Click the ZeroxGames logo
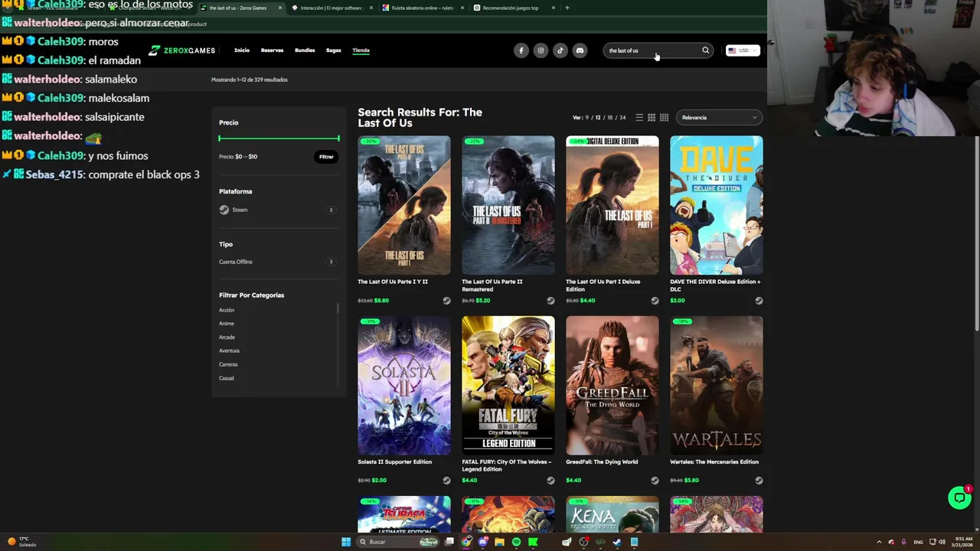Screen dimensions: 980x551 182,51
